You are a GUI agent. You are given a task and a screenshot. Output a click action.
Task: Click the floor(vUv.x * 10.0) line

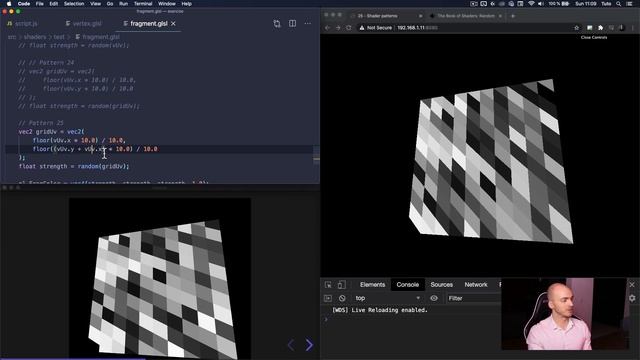[80, 140]
